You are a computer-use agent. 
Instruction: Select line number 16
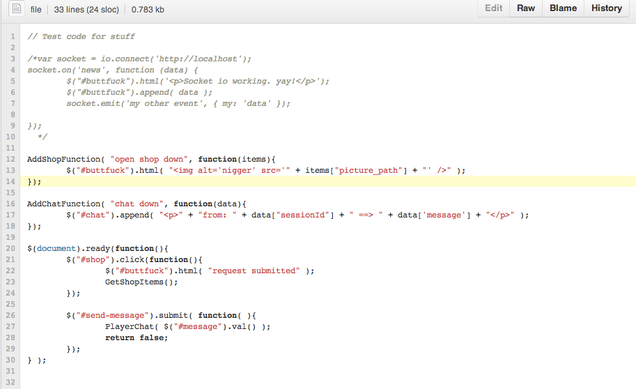click(x=11, y=204)
